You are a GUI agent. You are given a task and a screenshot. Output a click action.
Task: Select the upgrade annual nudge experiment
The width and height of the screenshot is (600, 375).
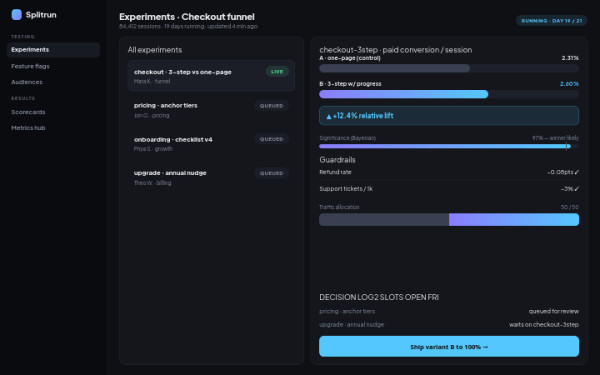click(x=211, y=178)
